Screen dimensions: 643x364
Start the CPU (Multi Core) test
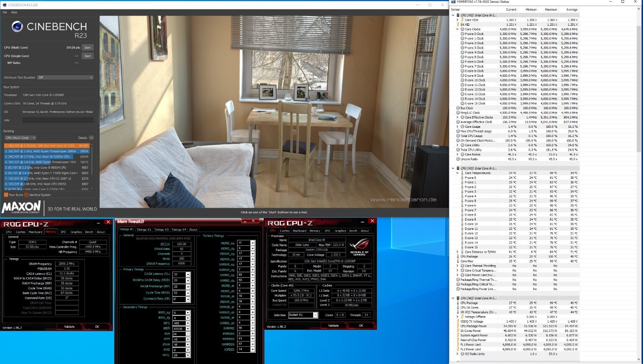pos(88,47)
